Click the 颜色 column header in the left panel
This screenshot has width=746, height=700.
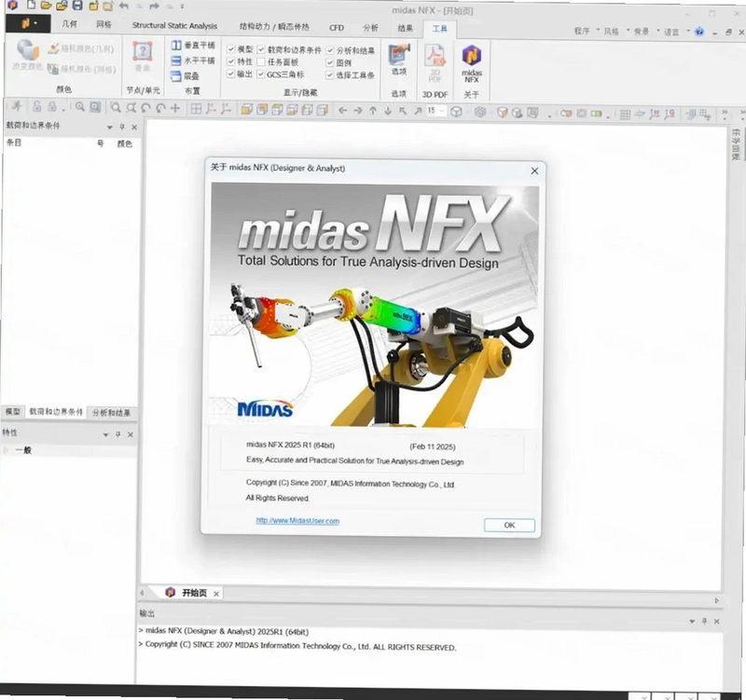(x=124, y=144)
